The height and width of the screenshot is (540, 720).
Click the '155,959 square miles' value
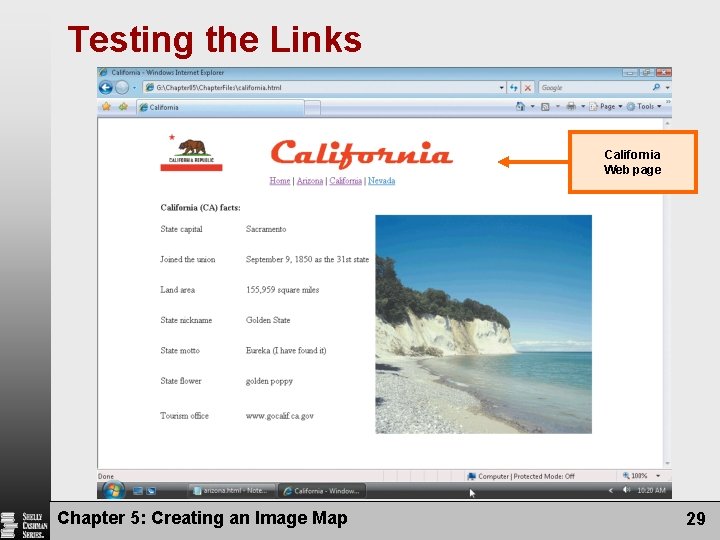click(282, 290)
